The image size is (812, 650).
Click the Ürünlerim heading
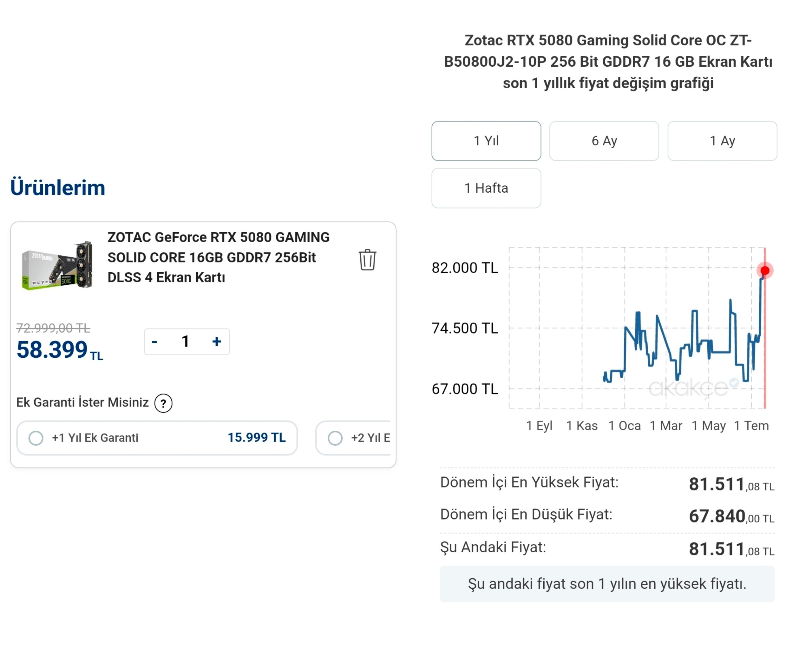(58, 188)
